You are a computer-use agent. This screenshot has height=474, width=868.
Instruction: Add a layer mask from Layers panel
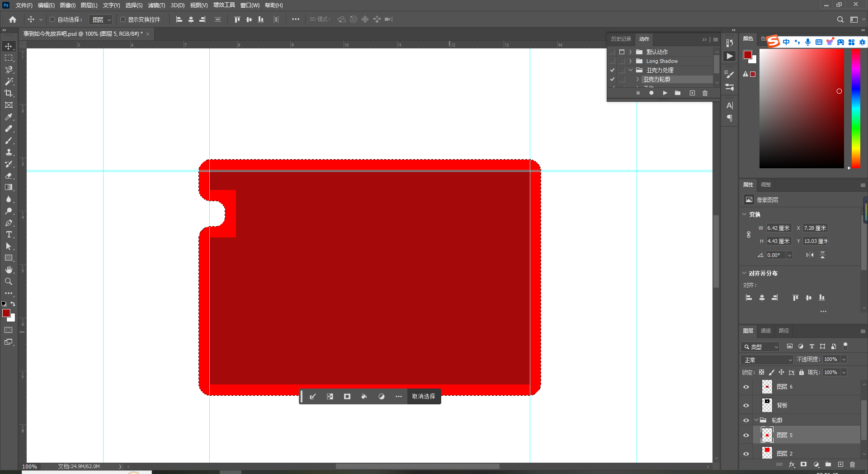pos(803,465)
